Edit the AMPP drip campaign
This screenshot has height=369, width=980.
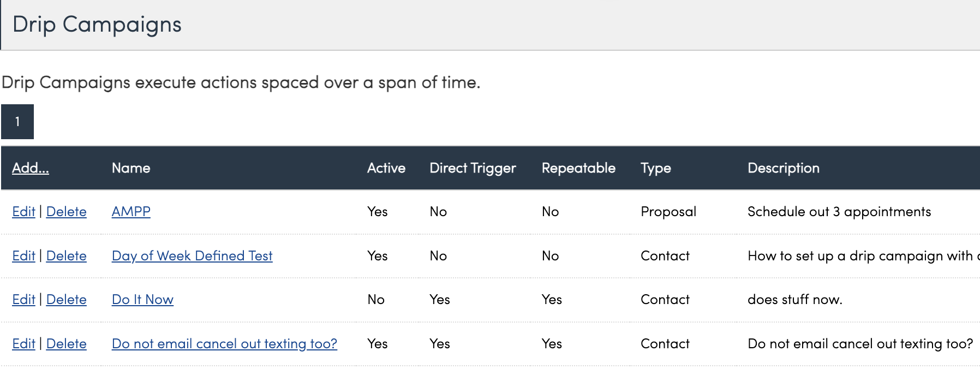tap(23, 212)
